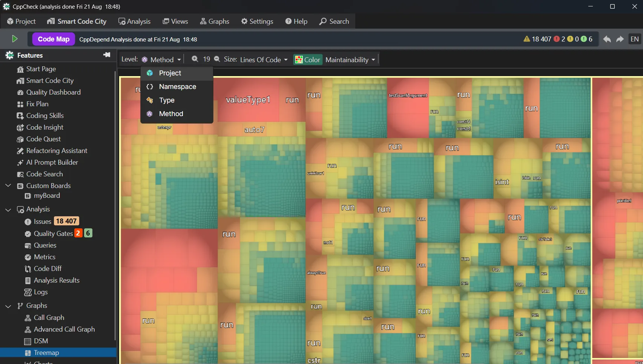Screen dimensions: 643x364
Task: Collapse the Custom Boards tree section
Action: coord(8,186)
